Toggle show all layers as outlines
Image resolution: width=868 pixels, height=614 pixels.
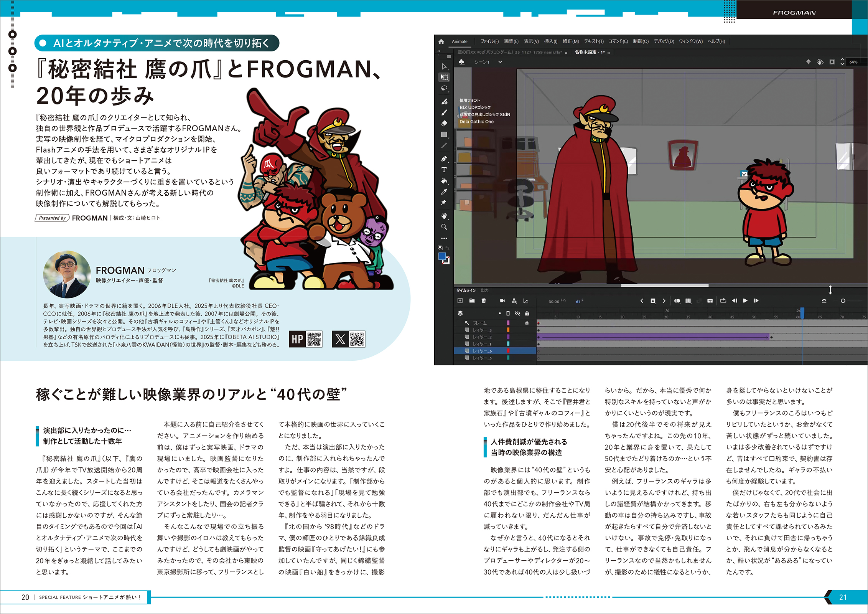pyautogui.click(x=508, y=313)
